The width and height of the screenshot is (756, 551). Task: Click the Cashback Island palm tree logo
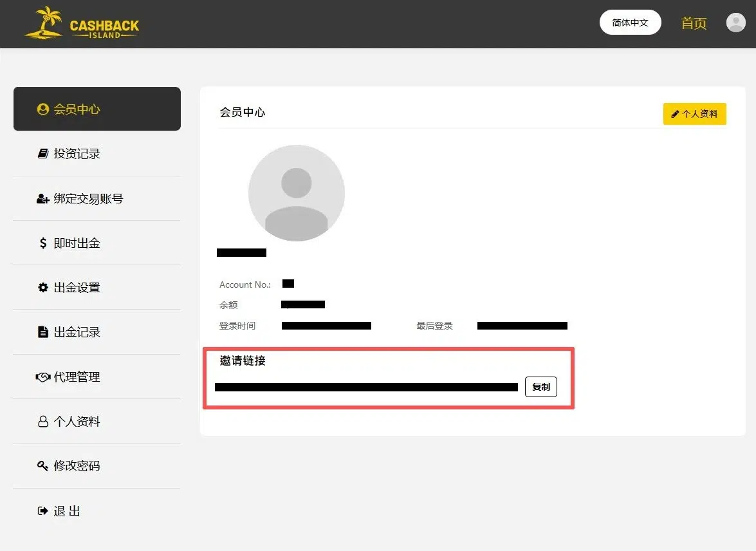pyautogui.click(x=82, y=23)
